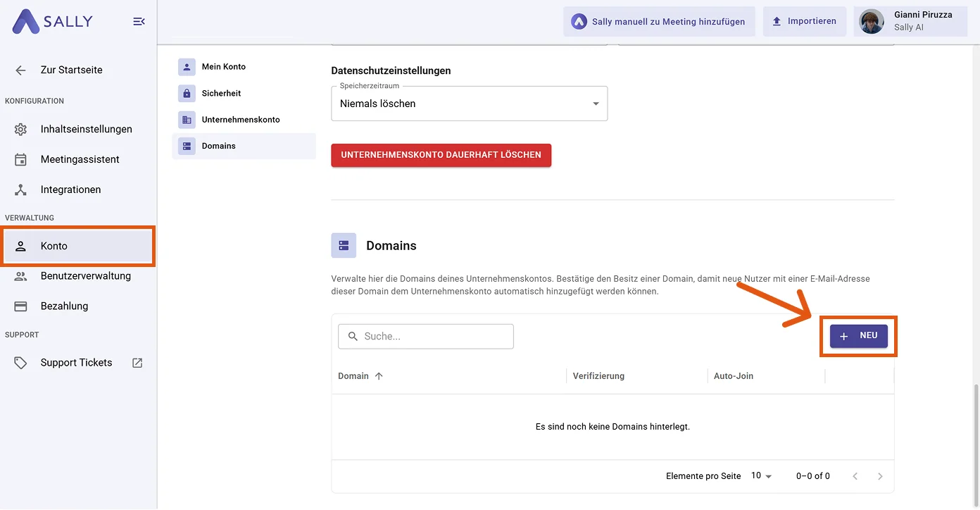
Task: Click the Elemente pro Seite label
Action: tap(703, 476)
